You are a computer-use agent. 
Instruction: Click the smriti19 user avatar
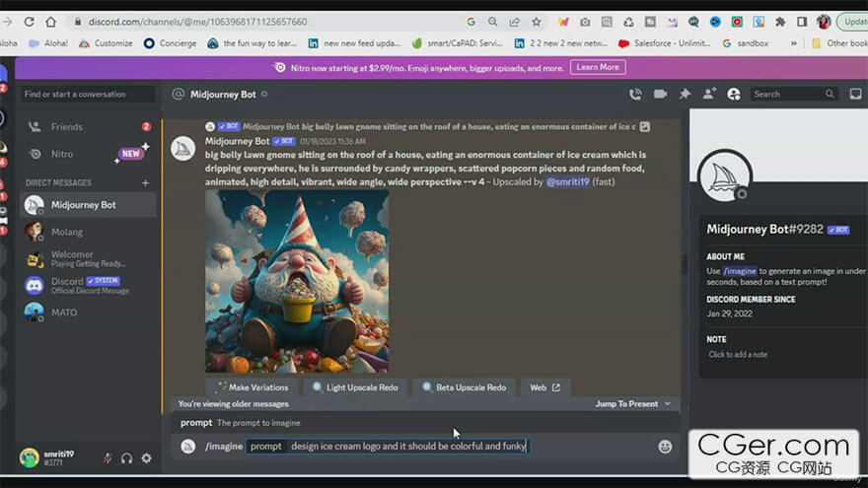point(30,457)
